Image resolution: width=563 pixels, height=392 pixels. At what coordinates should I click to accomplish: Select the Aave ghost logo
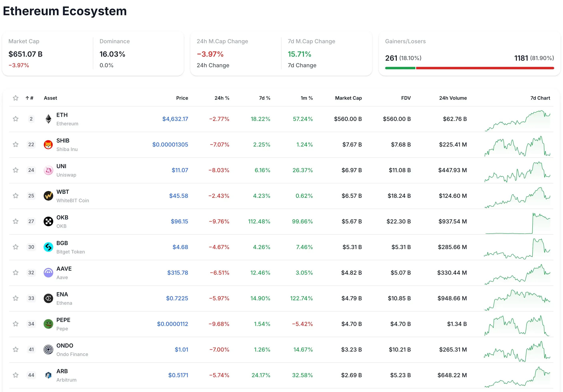click(x=48, y=272)
